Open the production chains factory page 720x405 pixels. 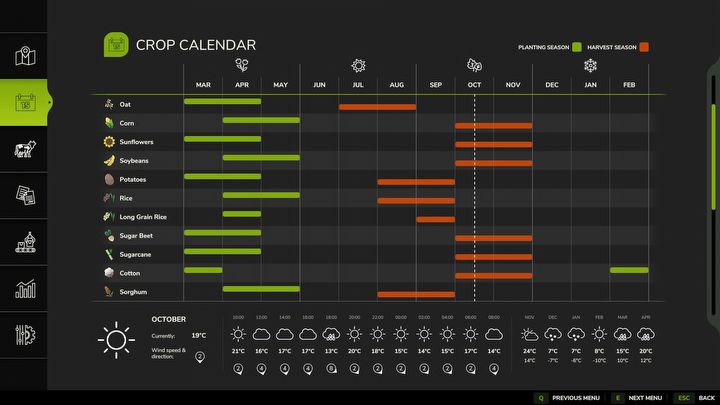pos(25,242)
